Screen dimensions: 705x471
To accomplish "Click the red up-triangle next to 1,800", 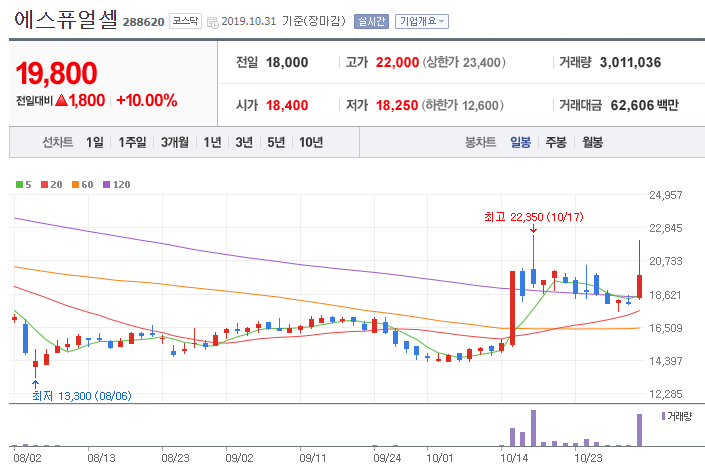I will coord(62,100).
